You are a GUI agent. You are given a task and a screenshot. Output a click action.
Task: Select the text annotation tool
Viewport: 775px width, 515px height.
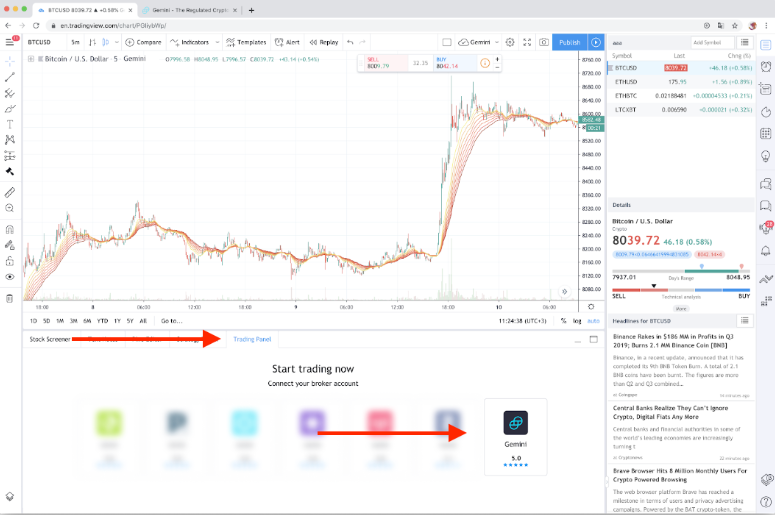coord(9,125)
